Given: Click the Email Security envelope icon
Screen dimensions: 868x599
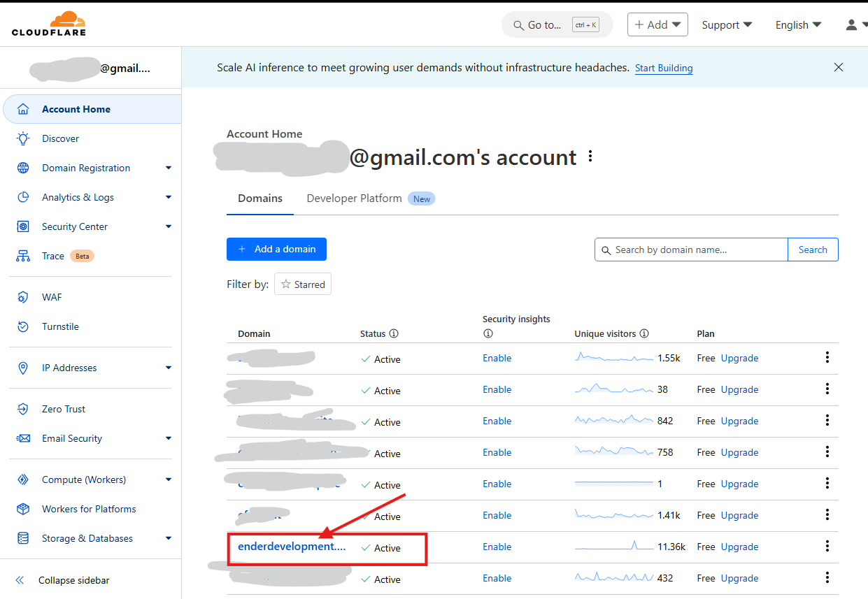Looking at the screenshot, I should pos(23,438).
